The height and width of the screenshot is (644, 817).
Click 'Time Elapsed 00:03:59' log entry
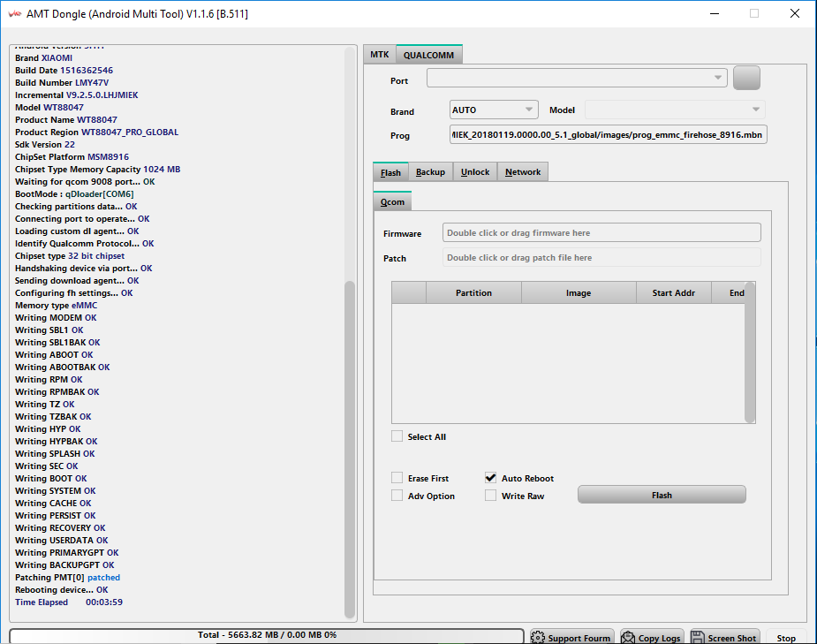tap(69, 602)
